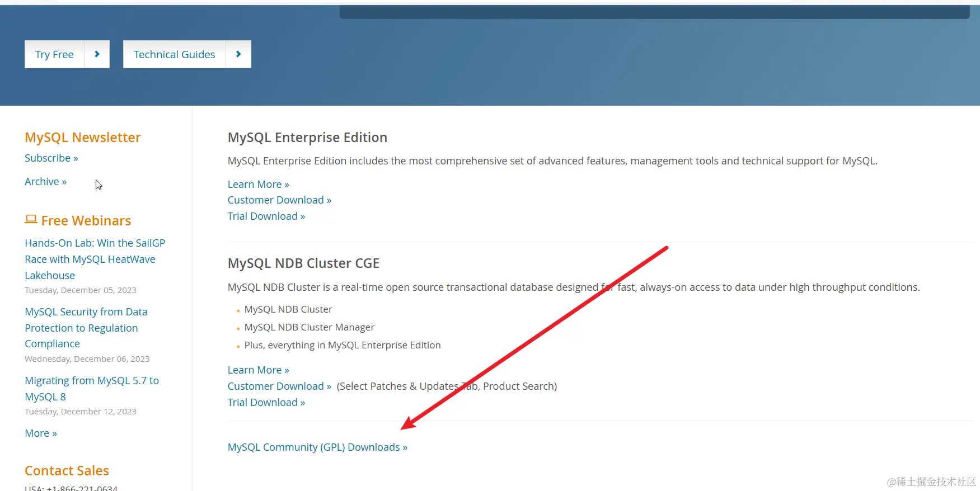Click 'Plus, everything in MySQL Enterprise Edition'
Viewport: 980px width, 491px height.
343,345
